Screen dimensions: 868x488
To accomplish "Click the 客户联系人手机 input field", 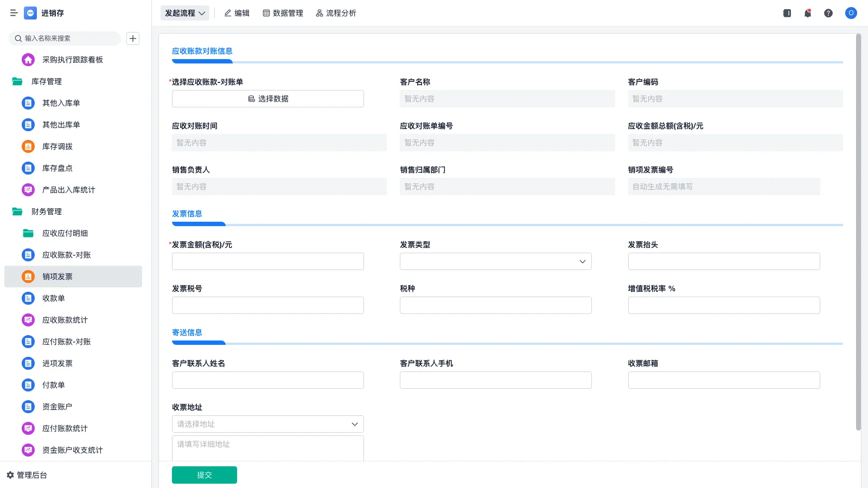I will coord(496,380).
